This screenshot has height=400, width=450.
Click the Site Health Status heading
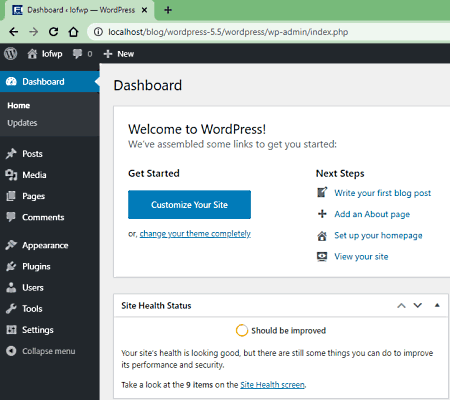click(x=156, y=306)
